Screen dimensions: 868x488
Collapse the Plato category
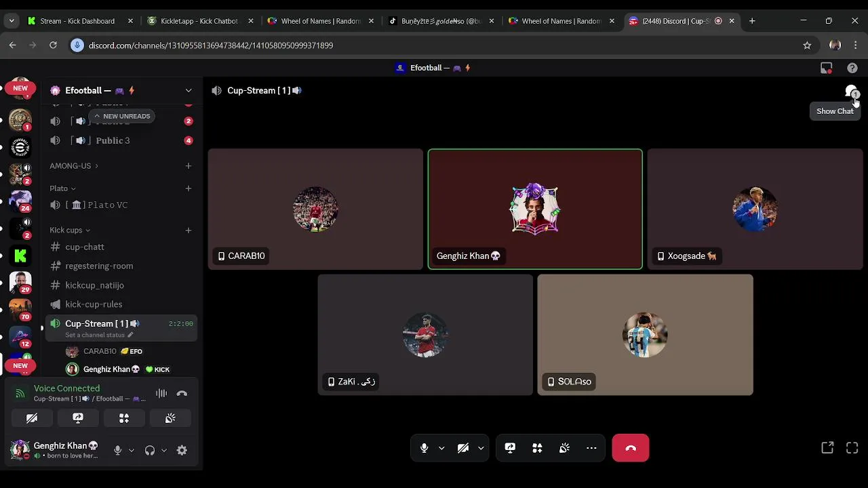(62, 188)
